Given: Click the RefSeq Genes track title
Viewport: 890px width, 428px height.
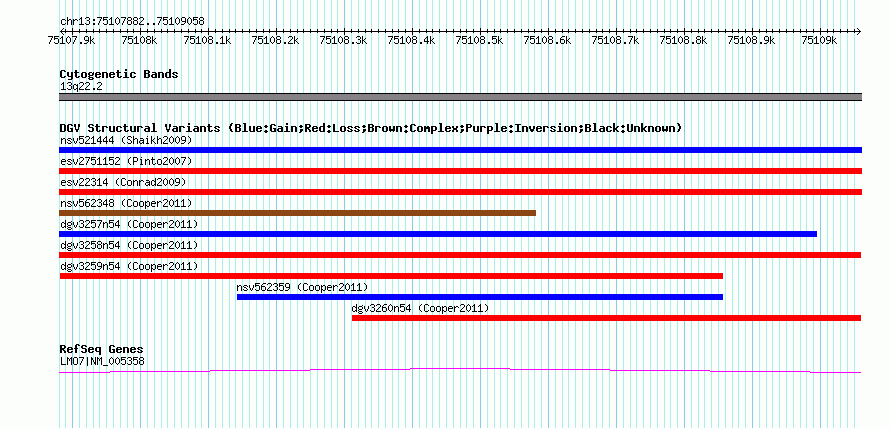Looking at the screenshot, I should point(102,349).
